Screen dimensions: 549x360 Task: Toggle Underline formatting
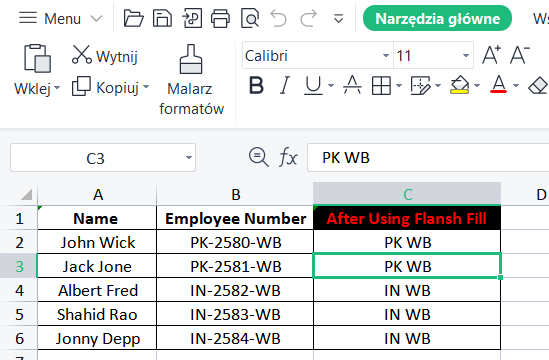point(313,85)
